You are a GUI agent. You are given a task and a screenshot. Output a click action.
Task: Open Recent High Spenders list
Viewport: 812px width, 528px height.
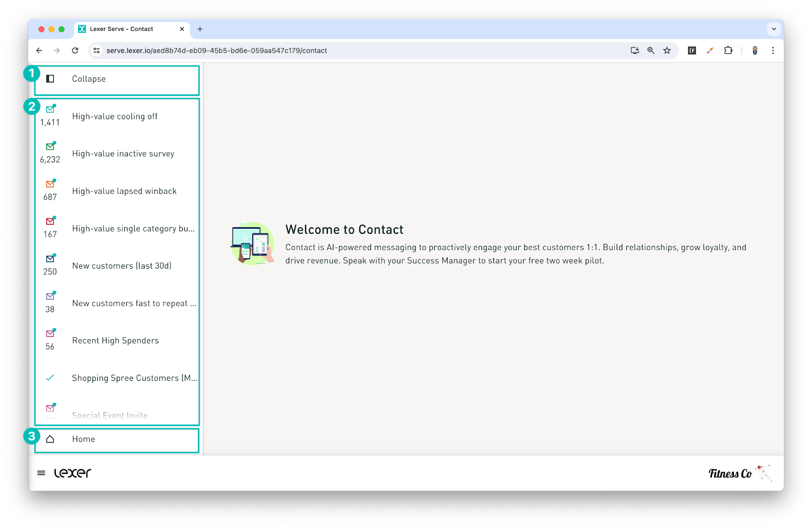[116, 341]
